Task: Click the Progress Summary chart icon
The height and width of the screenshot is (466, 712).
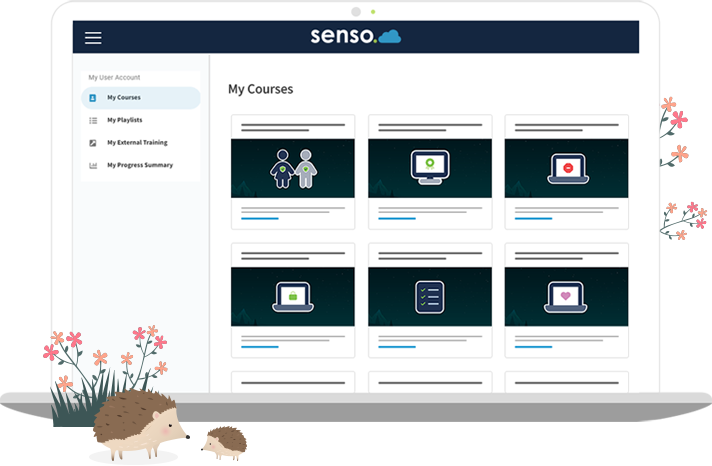Action: pos(93,165)
